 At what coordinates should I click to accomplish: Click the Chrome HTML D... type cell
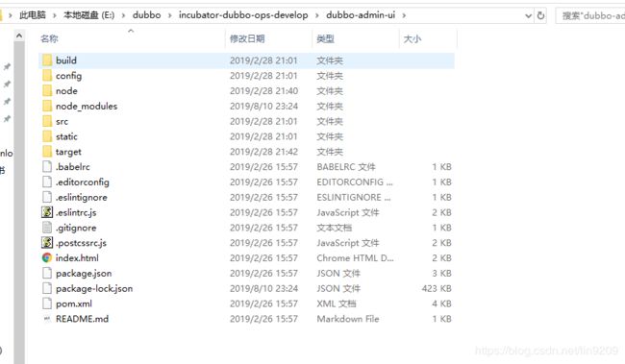pos(355,257)
